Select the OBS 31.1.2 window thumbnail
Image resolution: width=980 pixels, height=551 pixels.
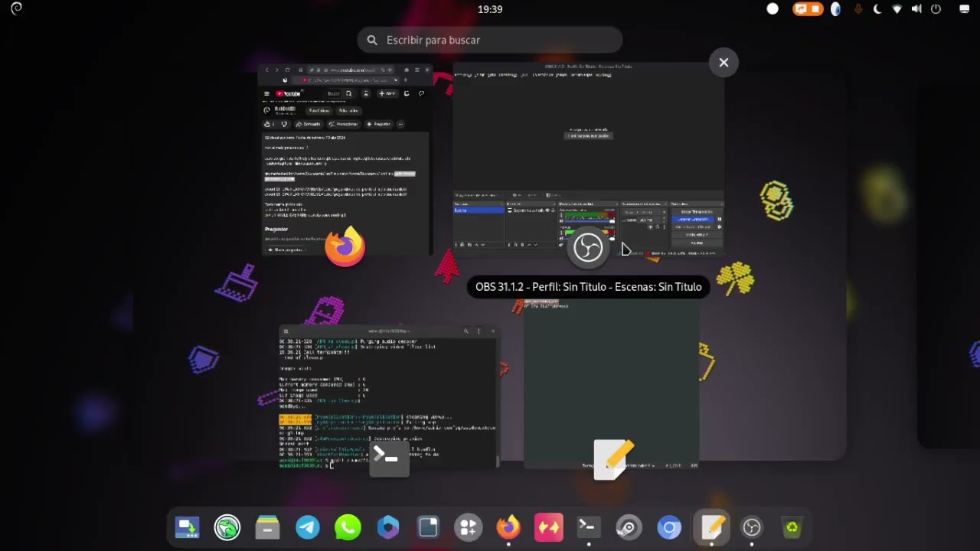(x=588, y=160)
